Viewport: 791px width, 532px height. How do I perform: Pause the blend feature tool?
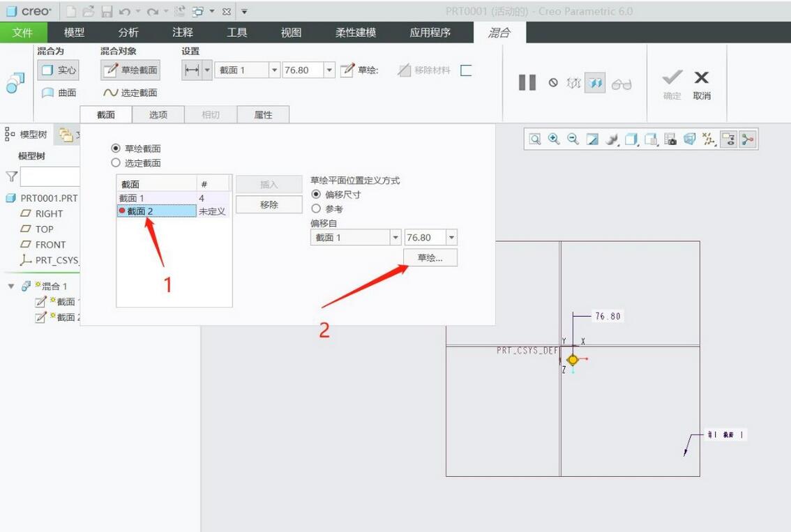click(x=527, y=83)
